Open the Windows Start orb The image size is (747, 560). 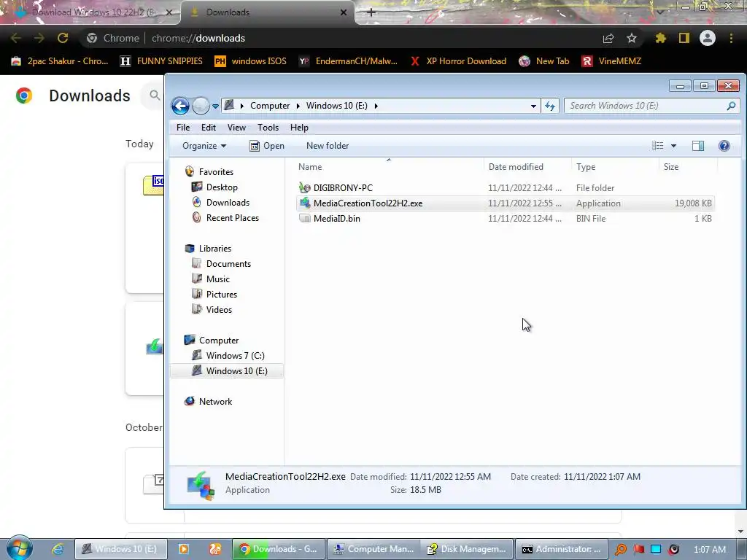coord(19,548)
